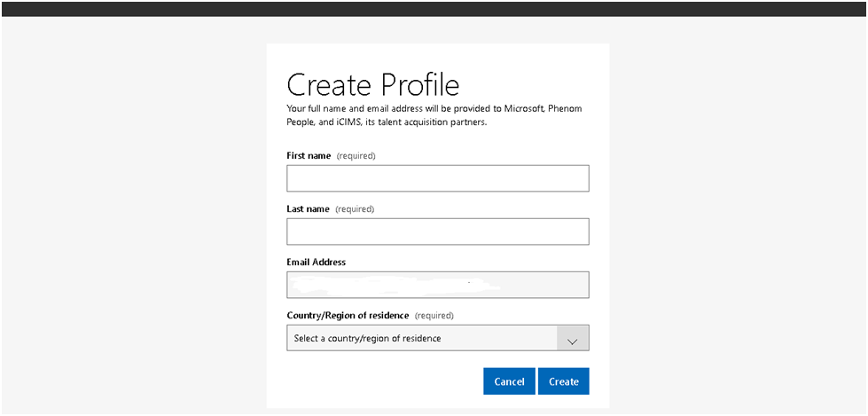Click '(required)' beside First name
This screenshot has height=416, width=868.
coord(356,155)
